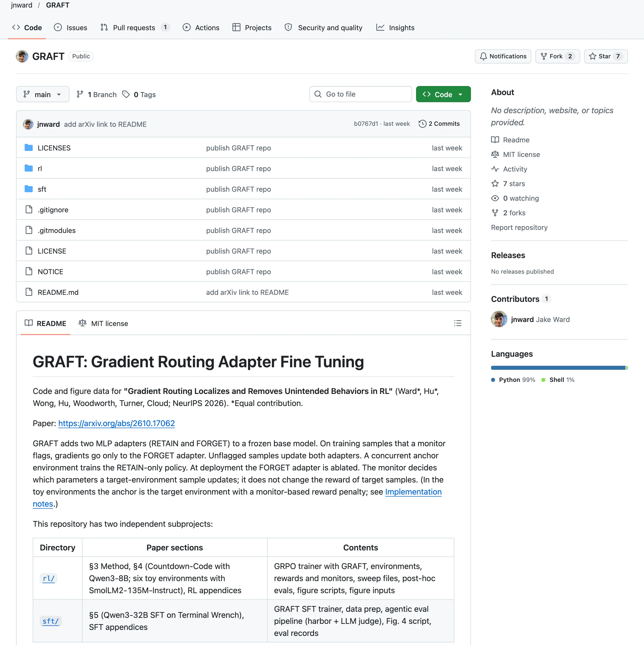
Task: Select the README tab
Action: coord(45,324)
